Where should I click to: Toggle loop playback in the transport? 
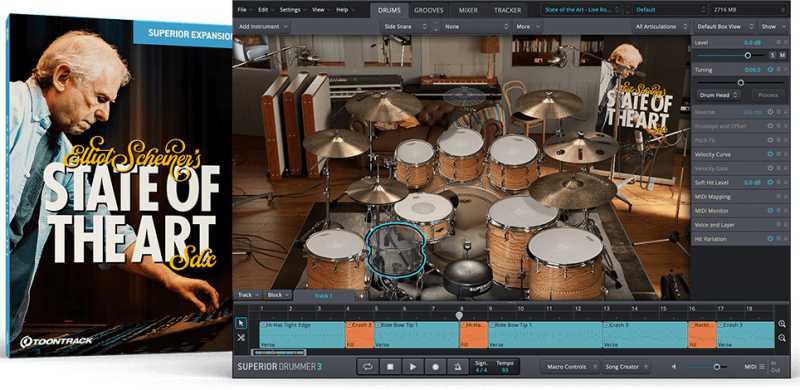click(367, 367)
